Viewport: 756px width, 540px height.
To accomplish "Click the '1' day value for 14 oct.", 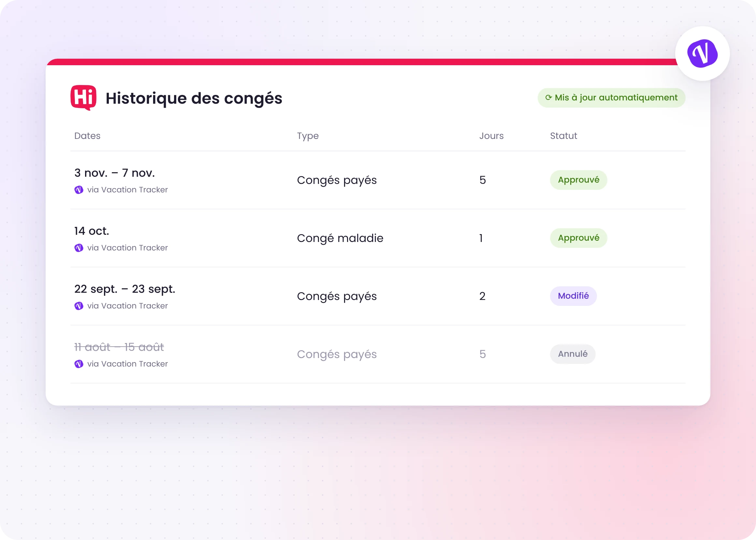I will coord(481,238).
